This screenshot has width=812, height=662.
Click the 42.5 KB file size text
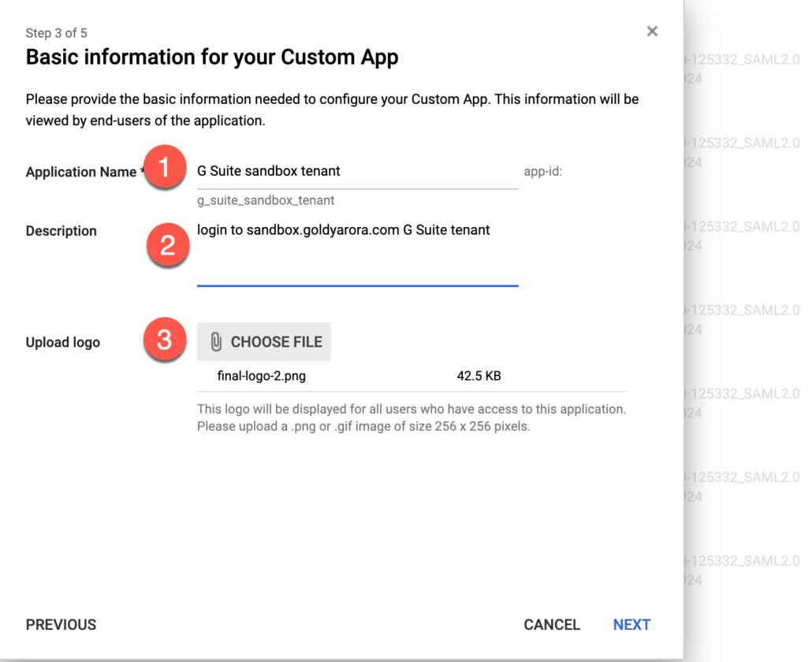coord(479,376)
